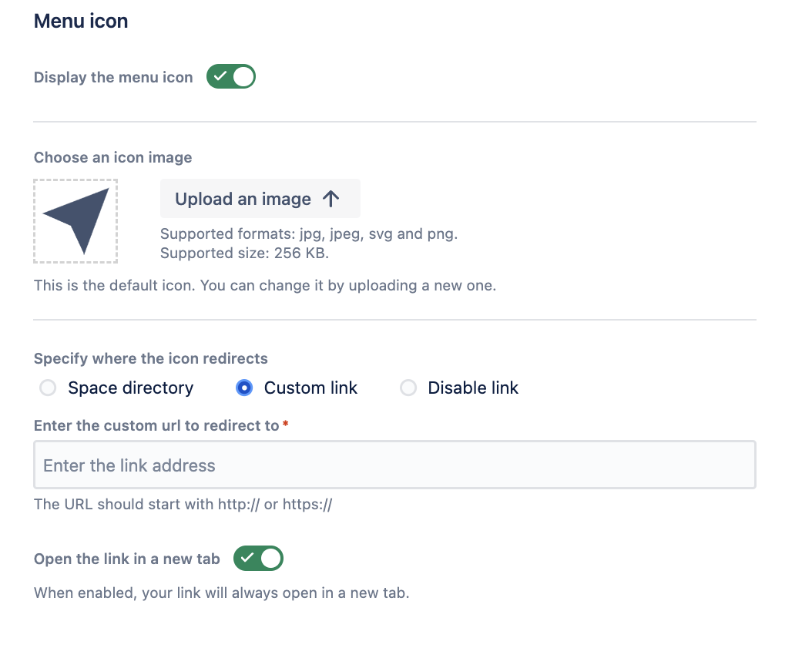
Task: Disable the Open the link in a new tab switch
Action: tap(259, 559)
